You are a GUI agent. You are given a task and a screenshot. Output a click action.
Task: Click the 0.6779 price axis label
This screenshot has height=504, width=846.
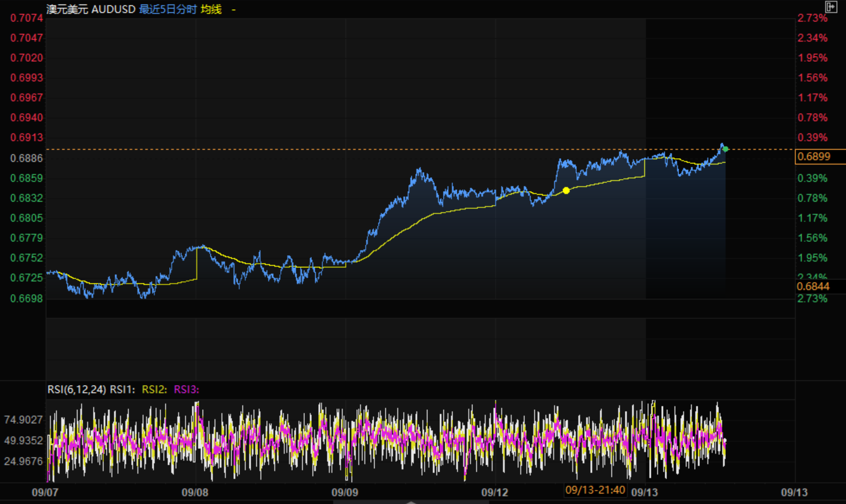click(x=27, y=238)
